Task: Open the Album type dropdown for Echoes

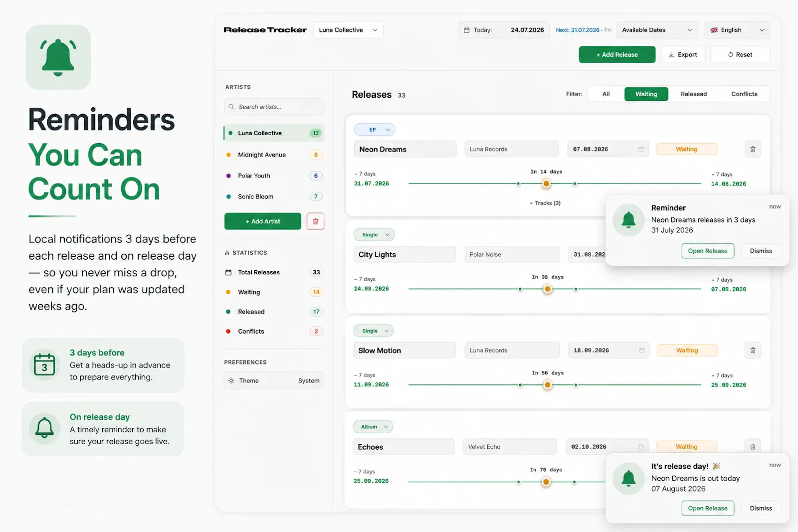Action: (374, 427)
